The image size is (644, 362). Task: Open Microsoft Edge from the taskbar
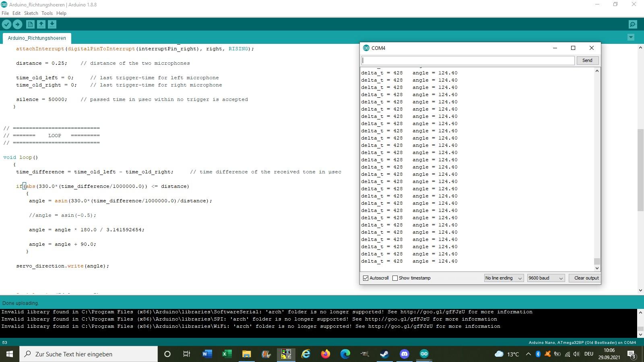tap(345, 354)
